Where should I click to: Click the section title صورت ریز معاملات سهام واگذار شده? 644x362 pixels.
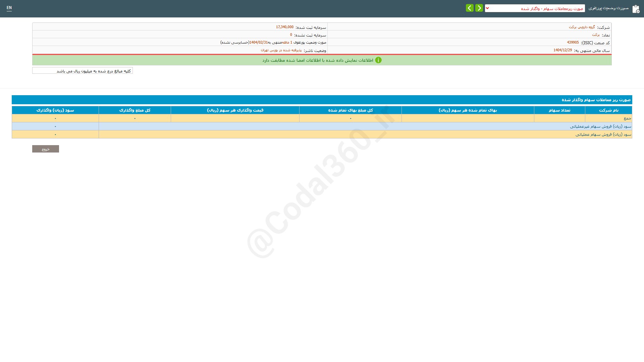point(596,100)
